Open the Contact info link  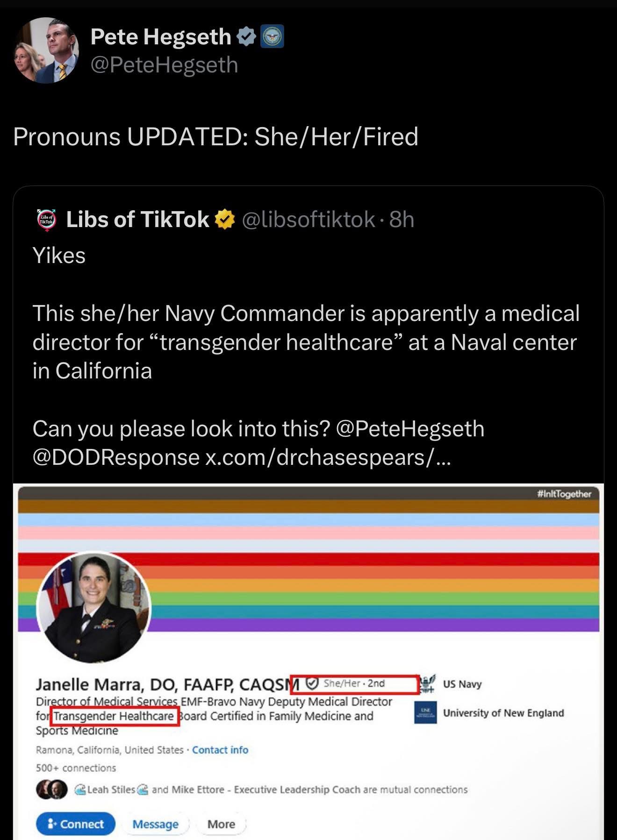point(220,750)
